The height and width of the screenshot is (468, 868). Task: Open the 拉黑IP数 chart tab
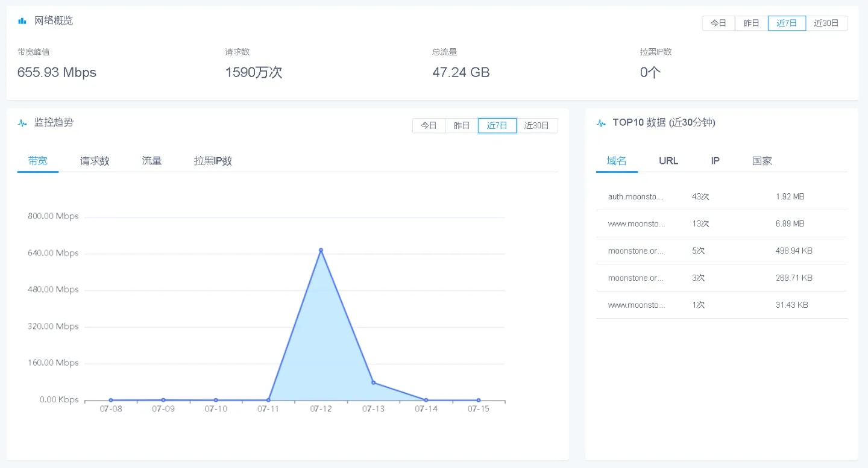coord(213,161)
